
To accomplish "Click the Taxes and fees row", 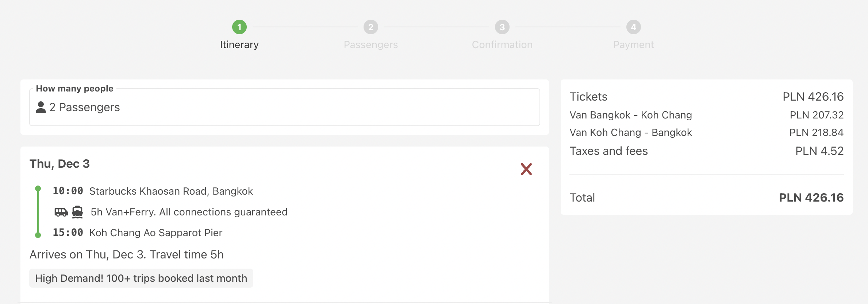I will [x=707, y=151].
